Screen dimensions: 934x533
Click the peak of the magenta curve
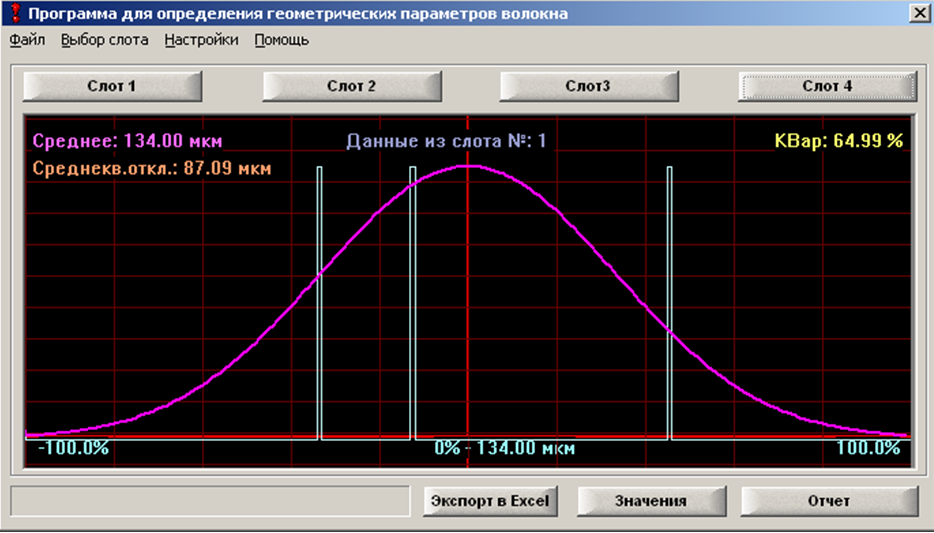(468, 166)
